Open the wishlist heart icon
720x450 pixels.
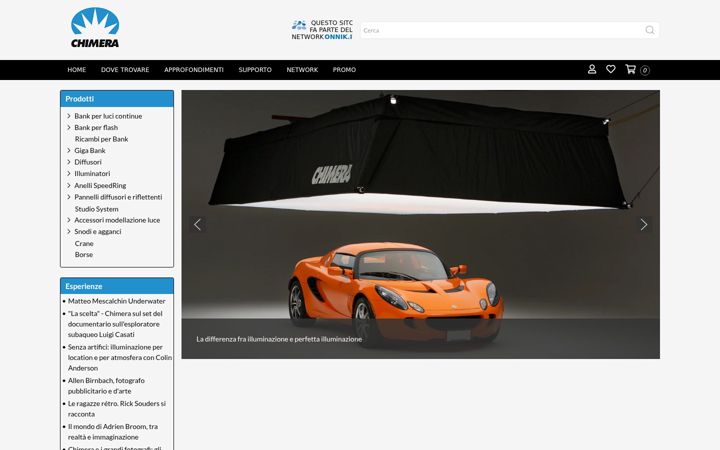point(611,69)
